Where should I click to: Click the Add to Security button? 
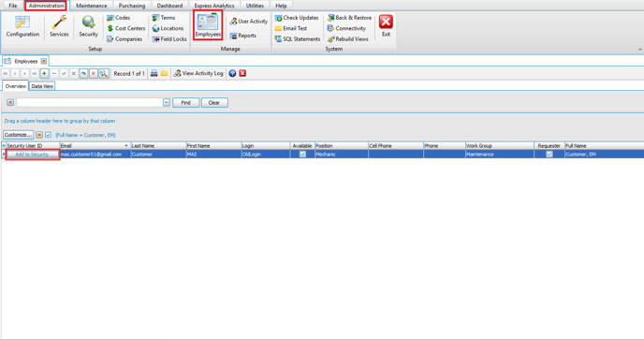[x=32, y=155]
